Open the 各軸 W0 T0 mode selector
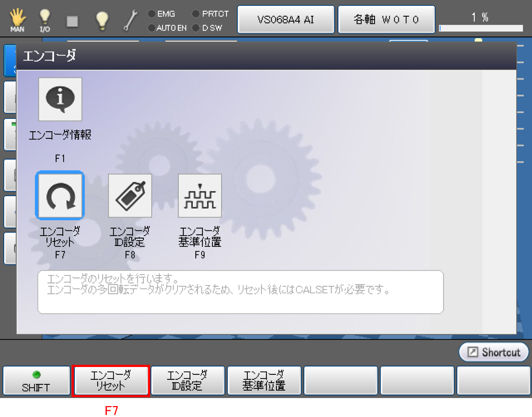Viewport: 532px width, 417px height. pos(386,19)
